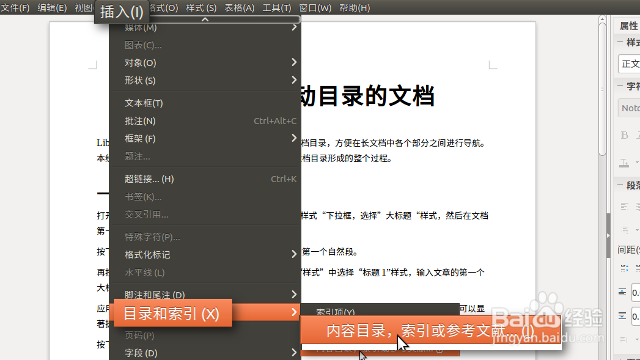Insert a 文本框(T) text box
The height and width of the screenshot is (360, 640).
click(205, 103)
